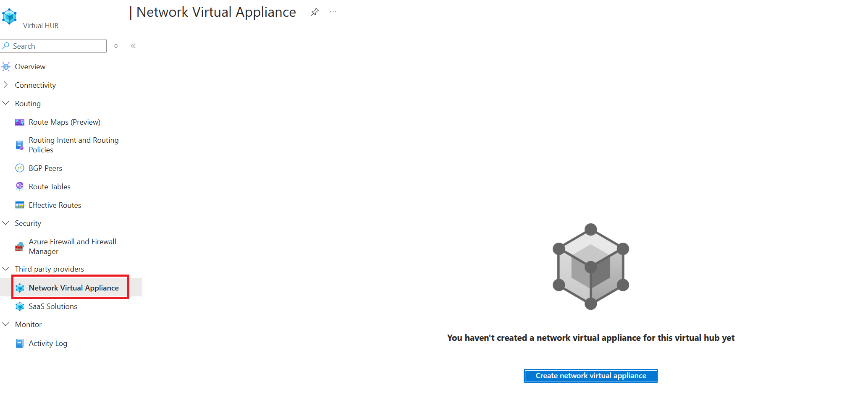This screenshot has height=403, width=868.
Task: Open Azure Firewall and Firewall Manager
Action: pos(73,246)
